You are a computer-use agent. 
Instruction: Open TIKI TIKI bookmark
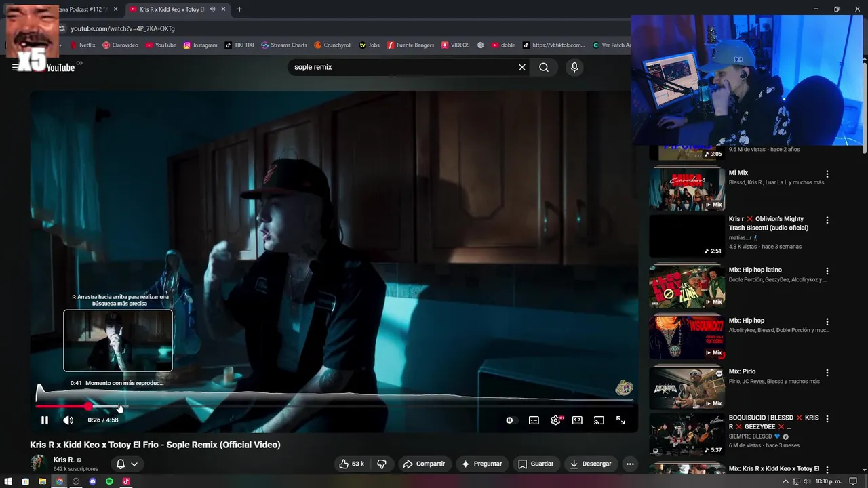pyautogui.click(x=239, y=45)
